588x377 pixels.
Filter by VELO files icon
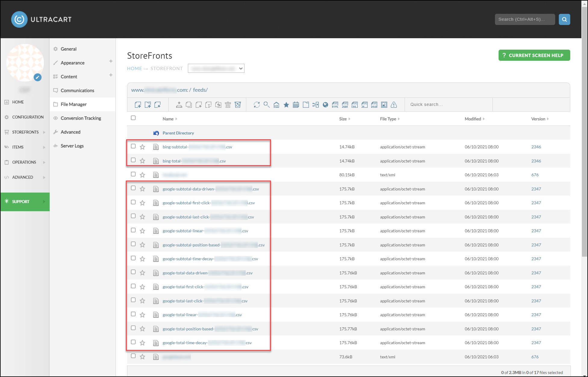[x=374, y=105]
